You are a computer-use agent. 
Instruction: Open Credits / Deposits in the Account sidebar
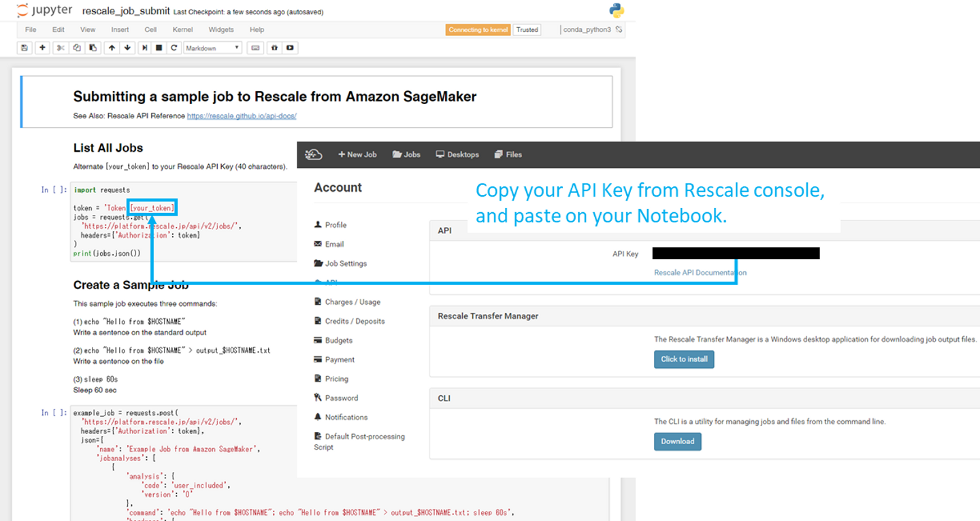point(350,321)
